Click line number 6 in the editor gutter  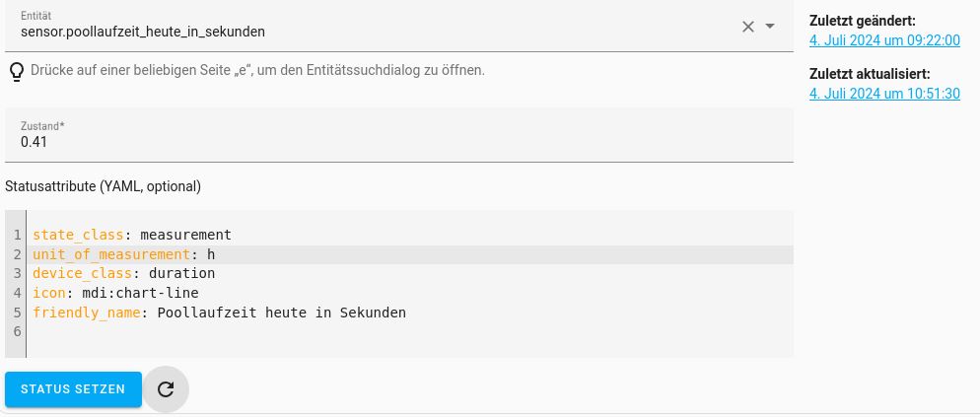tap(17, 331)
